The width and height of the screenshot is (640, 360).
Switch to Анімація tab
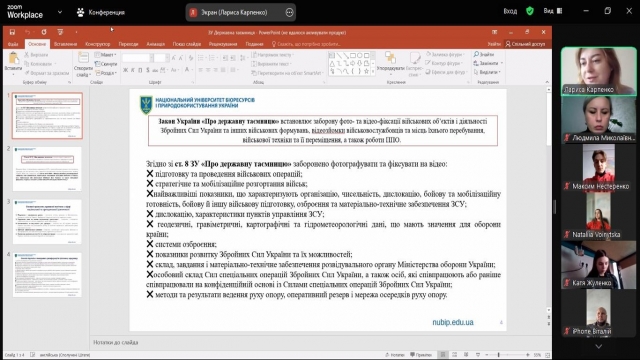tap(156, 44)
